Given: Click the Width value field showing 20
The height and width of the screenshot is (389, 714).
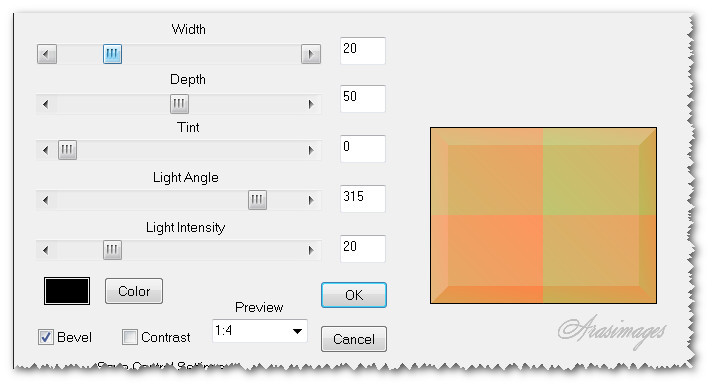Looking at the screenshot, I should pos(363,51).
